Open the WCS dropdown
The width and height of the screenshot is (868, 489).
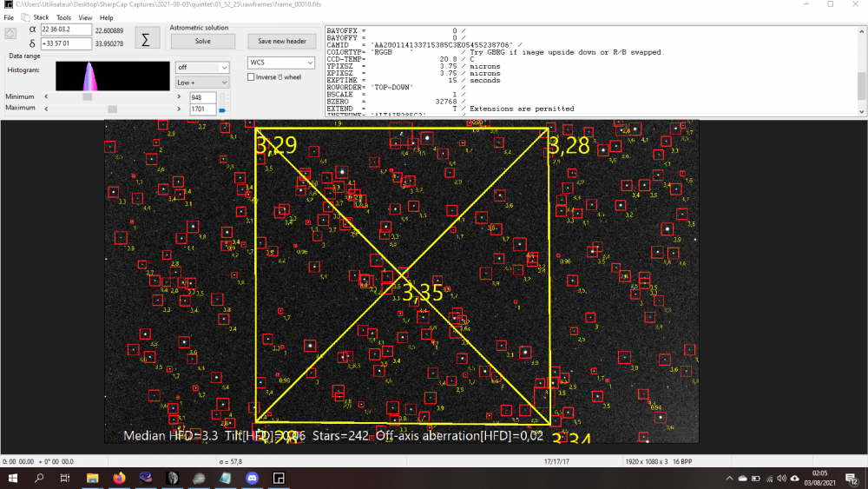[x=280, y=63]
